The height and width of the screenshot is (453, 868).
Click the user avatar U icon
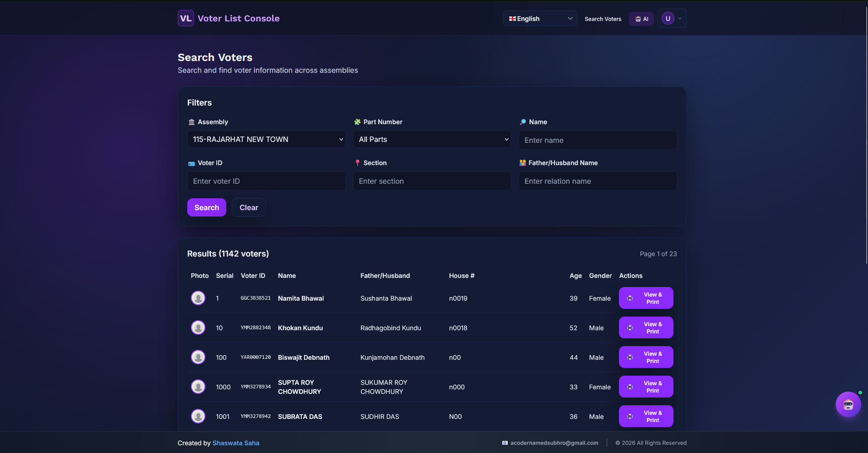pyautogui.click(x=668, y=18)
